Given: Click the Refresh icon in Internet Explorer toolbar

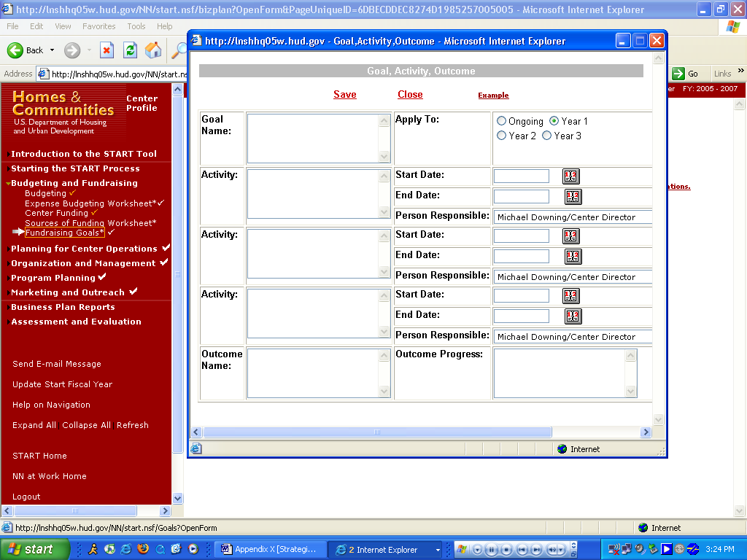Looking at the screenshot, I should tap(130, 50).
